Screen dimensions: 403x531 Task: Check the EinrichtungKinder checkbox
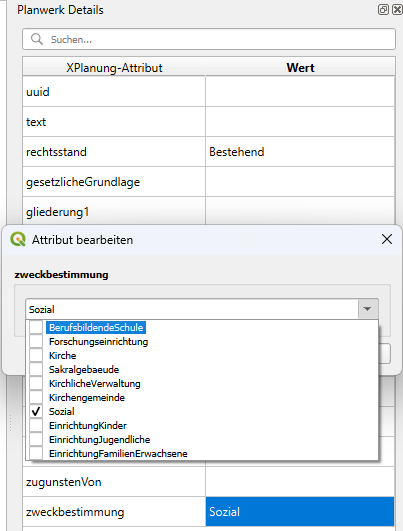36,425
